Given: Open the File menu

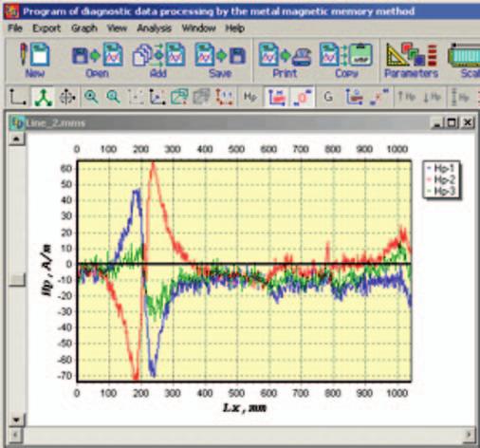Looking at the screenshot, I should (x=15, y=28).
